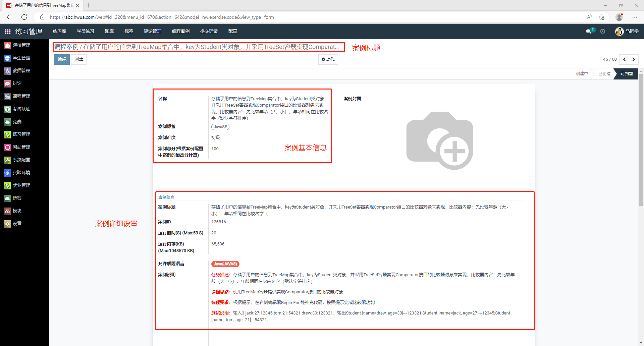Open the messages chat icon
The height and width of the screenshot is (346, 644).
tap(589, 31)
